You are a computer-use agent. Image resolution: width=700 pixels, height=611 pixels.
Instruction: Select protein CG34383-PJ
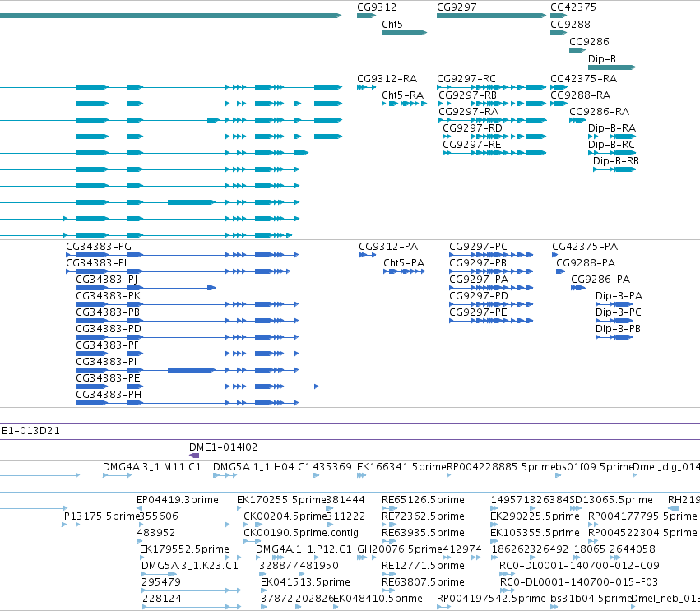[x=106, y=280]
